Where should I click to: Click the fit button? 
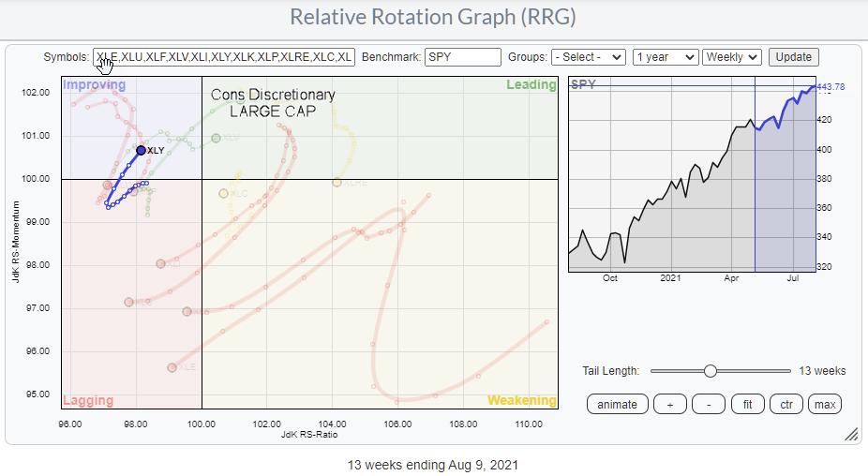coord(747,404)
